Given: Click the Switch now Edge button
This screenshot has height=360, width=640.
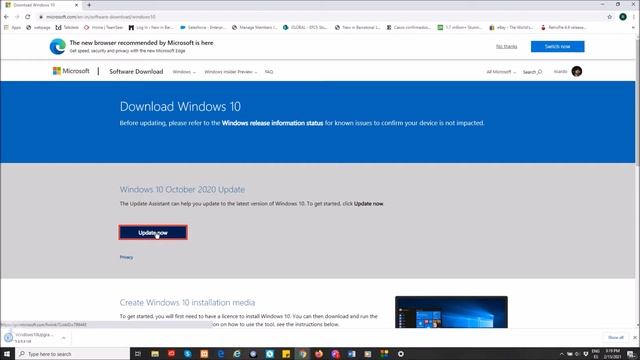Looking at the screenshot, I should point(557,47).
